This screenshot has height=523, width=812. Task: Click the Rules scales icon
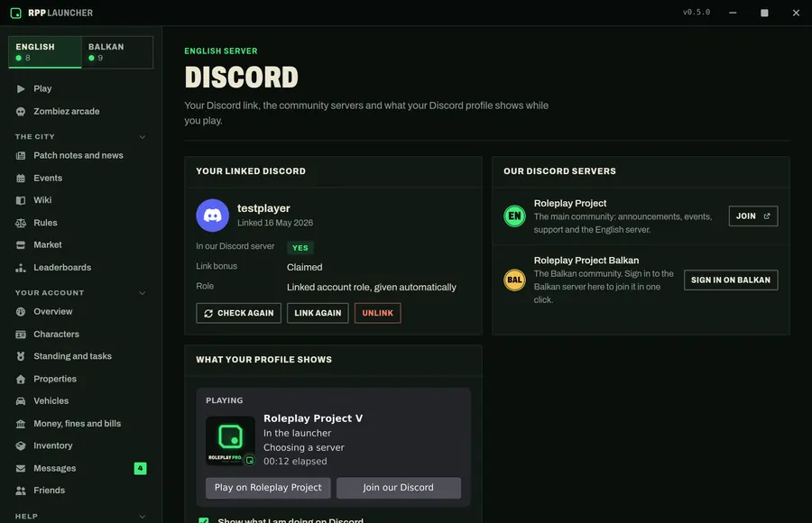coord(21,224)
